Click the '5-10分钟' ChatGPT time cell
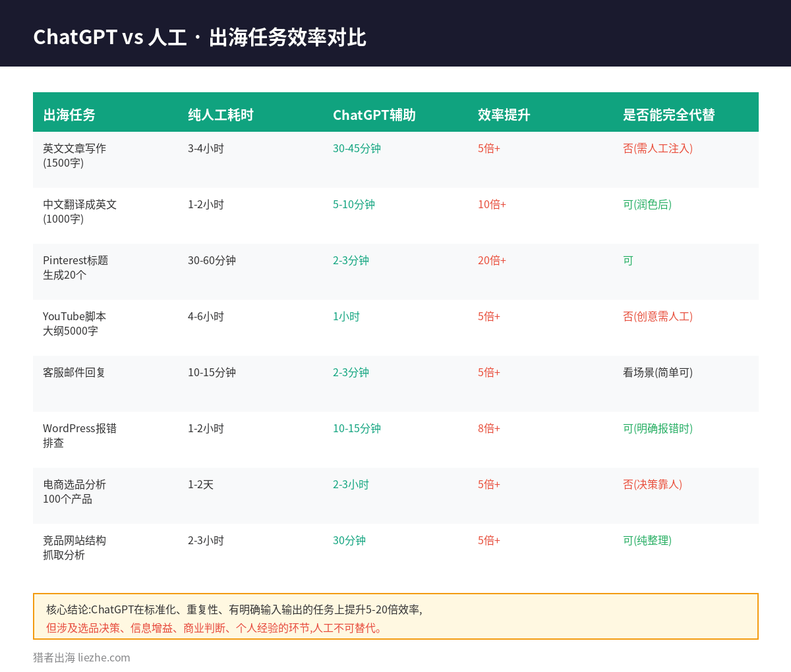 pyautogui.click(x=354, y=204)
